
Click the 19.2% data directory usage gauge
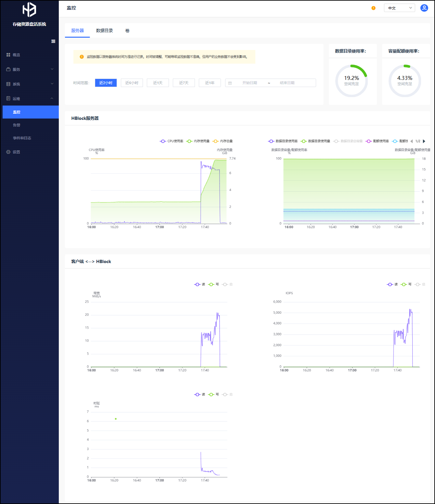(x=351, y=81)
